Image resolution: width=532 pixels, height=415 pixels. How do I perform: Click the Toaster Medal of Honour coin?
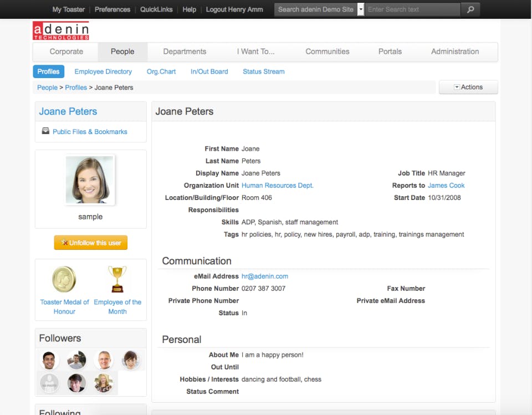pyautogui.click(x=64, y=279)
